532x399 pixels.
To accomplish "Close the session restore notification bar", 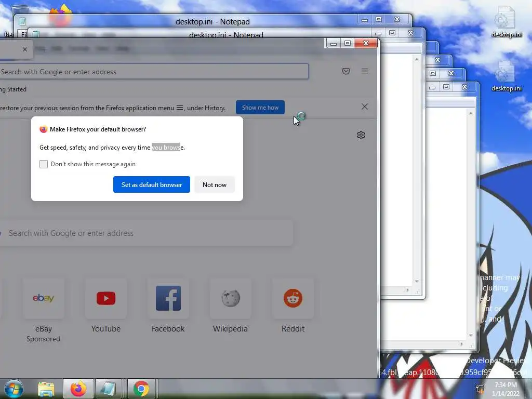I will [365, 107].
